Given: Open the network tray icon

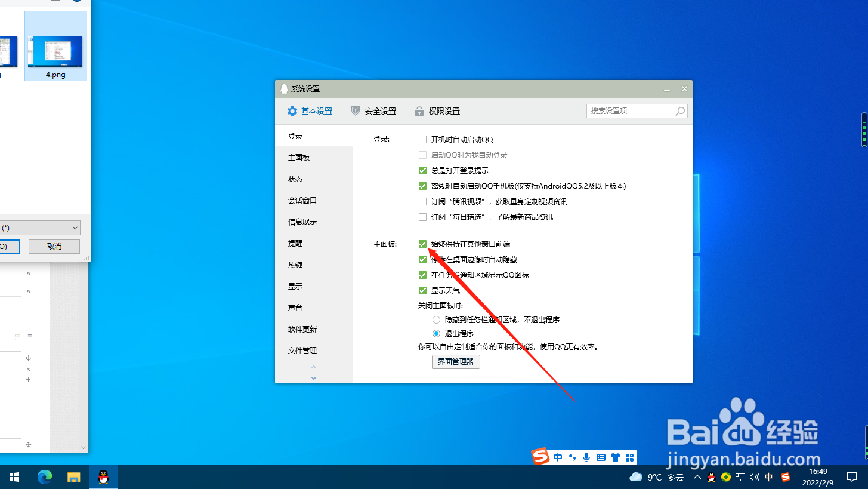Looking at the screenshot, I should [740, 477].
